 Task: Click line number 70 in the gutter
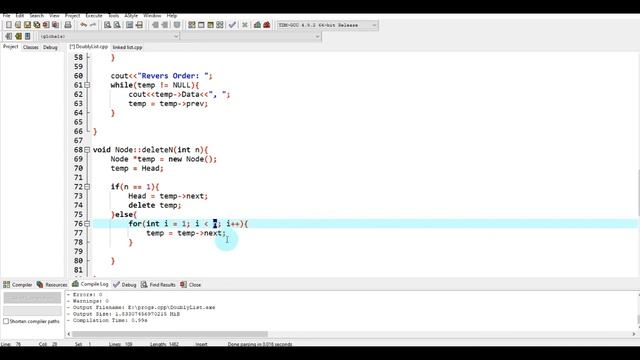(78, 168)
